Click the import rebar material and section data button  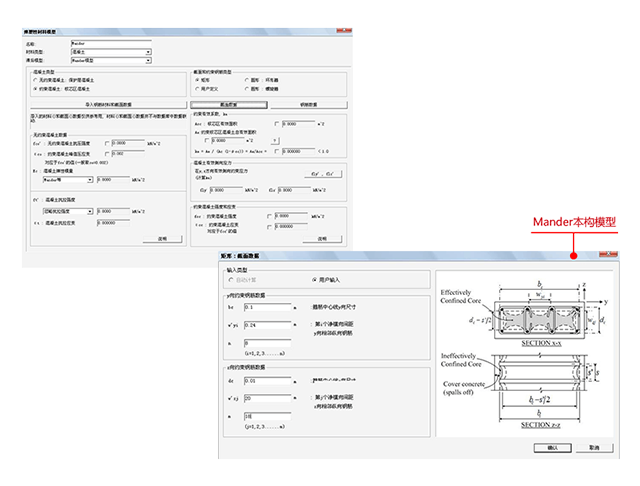(109, 105)
